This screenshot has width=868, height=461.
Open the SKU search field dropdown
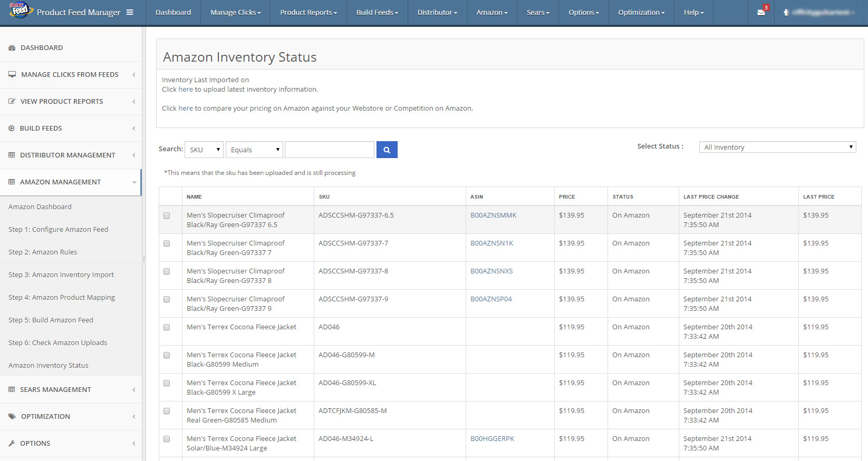(x=204, y=150)
